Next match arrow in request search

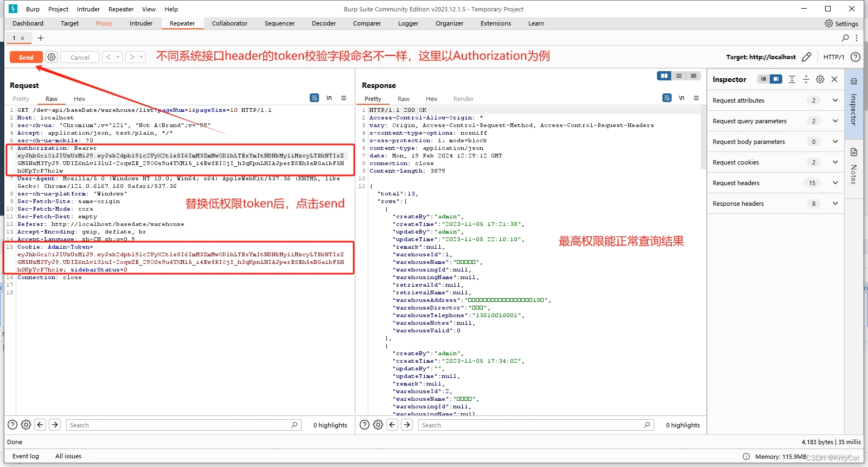coord(55,425)
